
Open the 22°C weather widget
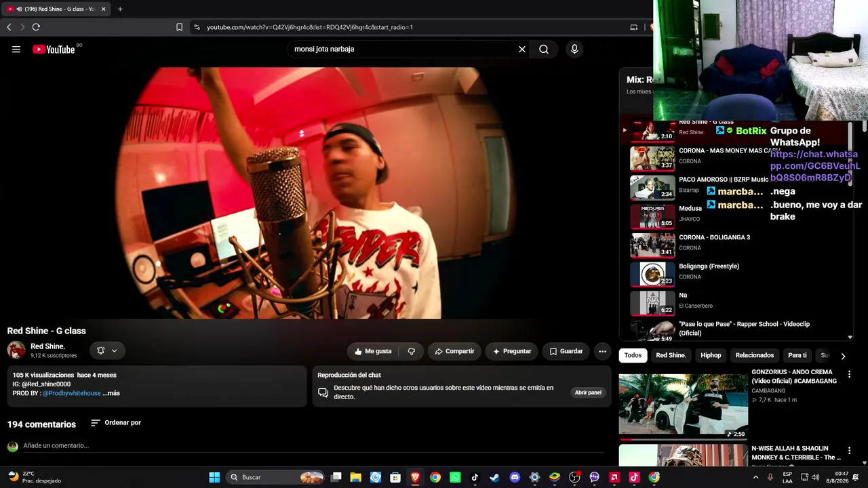coord(35,477)
